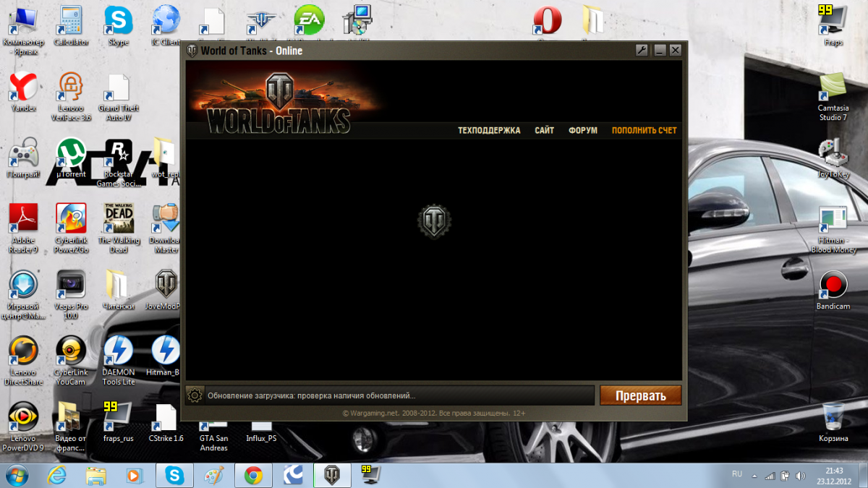Open CStrike 1.6 shortcut

[166, 421]
